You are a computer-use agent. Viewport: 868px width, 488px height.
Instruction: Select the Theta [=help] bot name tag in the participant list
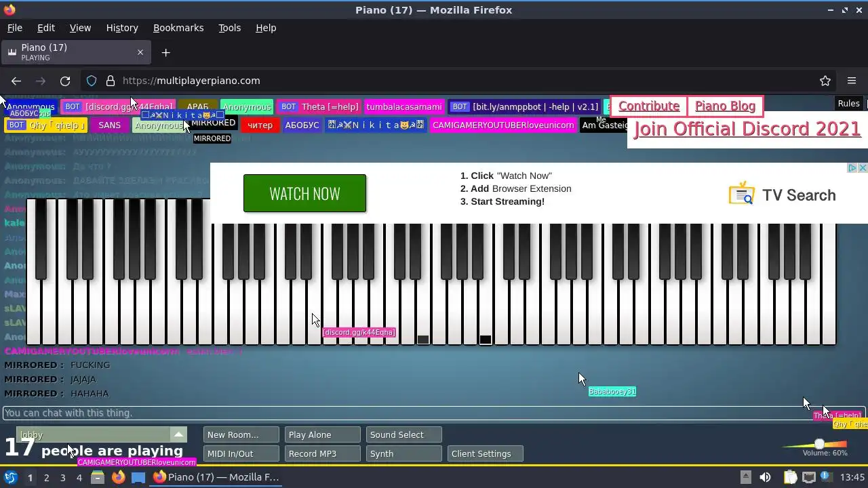tap(319, 107)
